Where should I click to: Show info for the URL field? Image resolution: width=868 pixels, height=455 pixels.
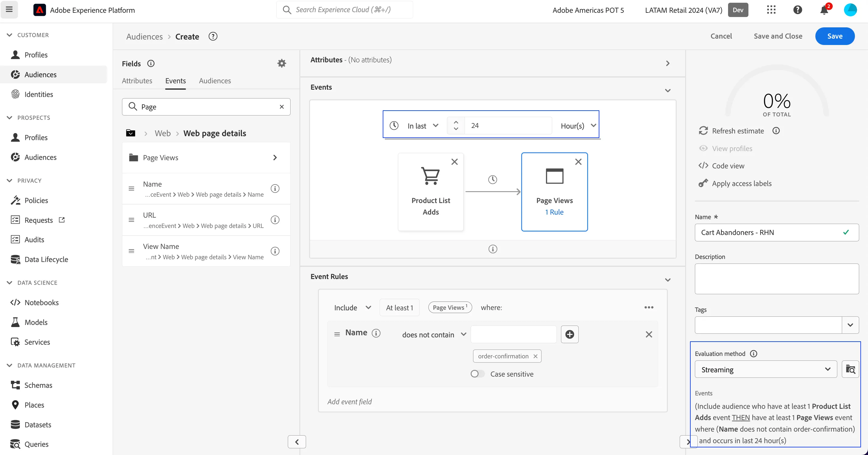(x=275, y=220)
